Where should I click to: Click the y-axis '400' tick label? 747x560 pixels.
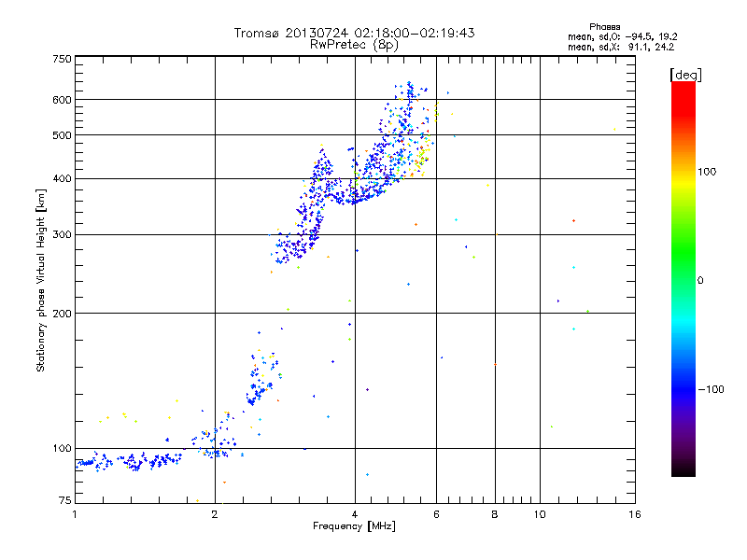pos(62,179)
